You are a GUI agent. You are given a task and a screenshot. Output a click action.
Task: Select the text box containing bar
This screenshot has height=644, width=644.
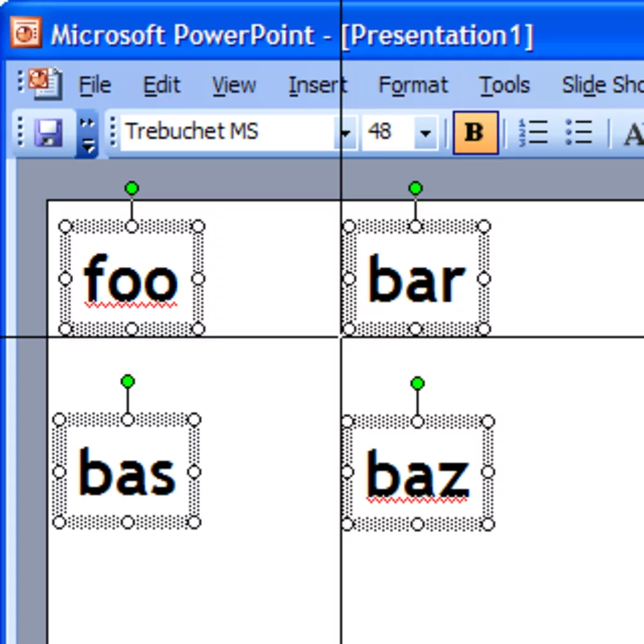click(x=415, y=279)
